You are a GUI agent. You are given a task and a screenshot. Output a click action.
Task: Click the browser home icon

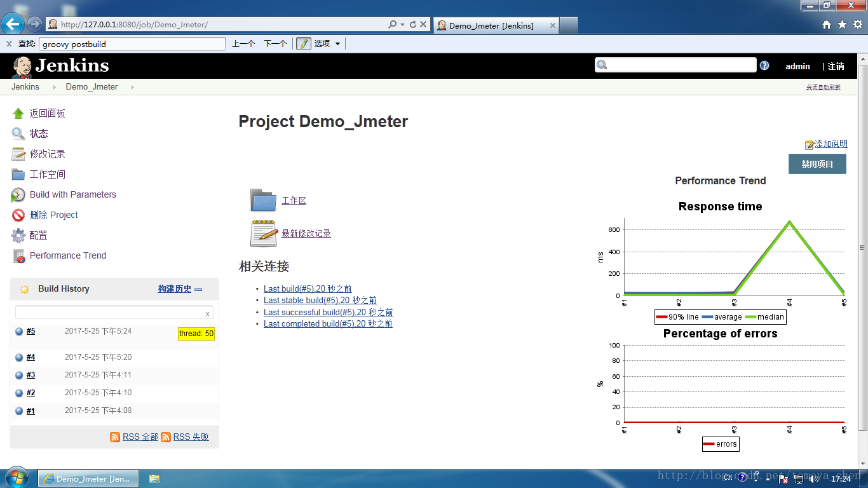(x=827, y=25)
